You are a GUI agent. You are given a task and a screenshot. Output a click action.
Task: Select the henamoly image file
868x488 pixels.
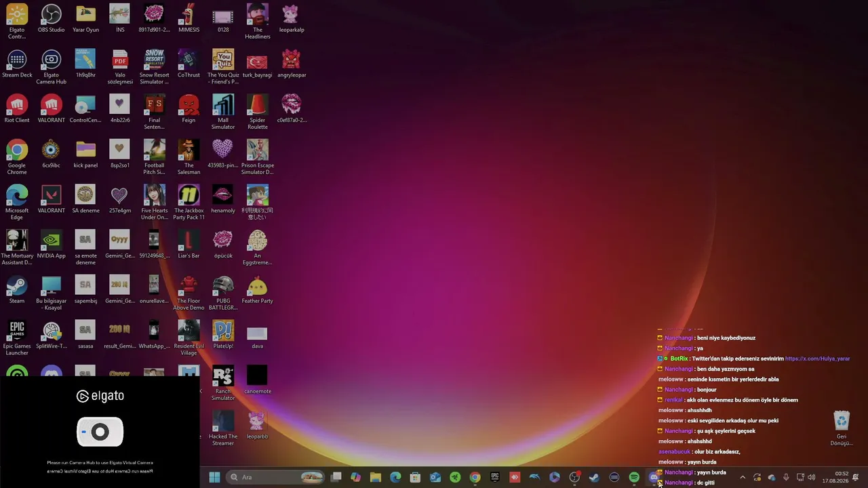pyautogui.click(x=223, y=199)
